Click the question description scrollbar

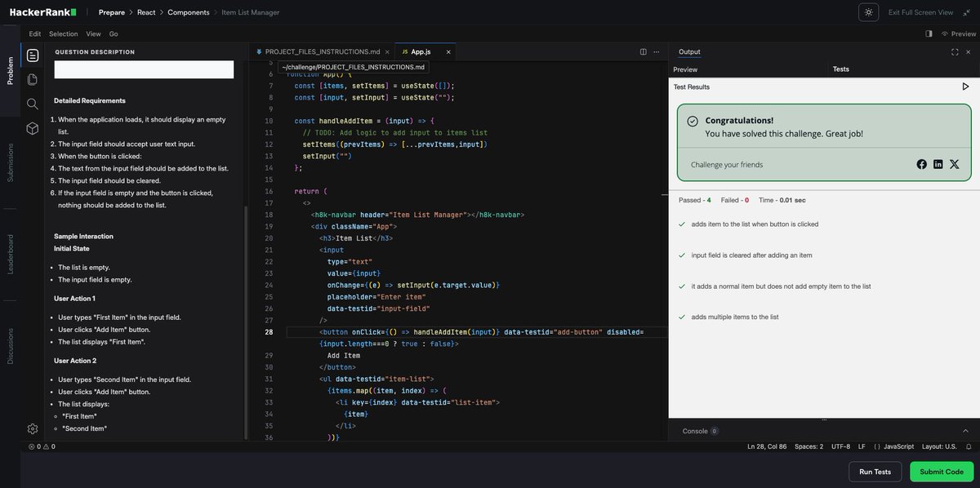pos(246,322)
